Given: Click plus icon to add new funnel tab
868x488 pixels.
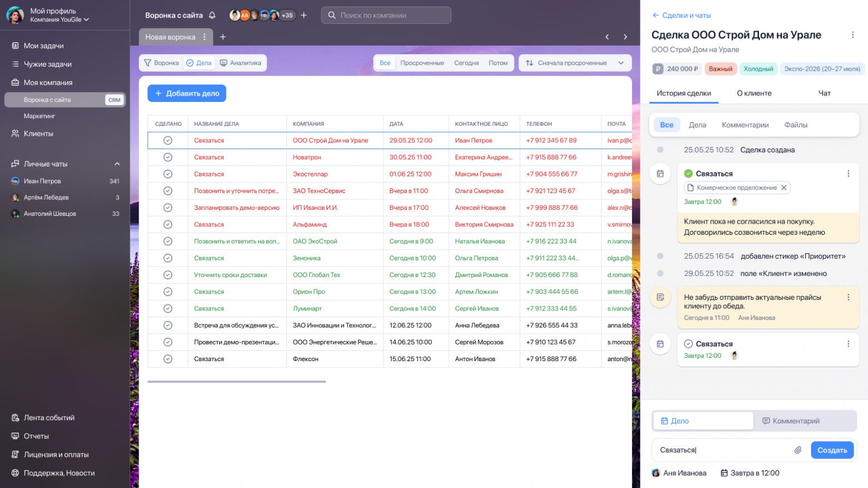Looking at the screenshot, I should coord(223,37).
